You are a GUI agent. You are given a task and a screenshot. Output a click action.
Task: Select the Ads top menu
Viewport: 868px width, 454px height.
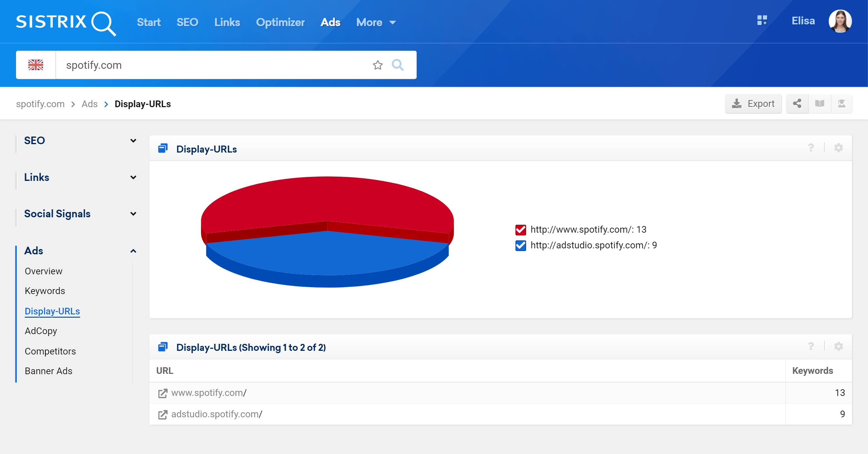tap(330, 22)
